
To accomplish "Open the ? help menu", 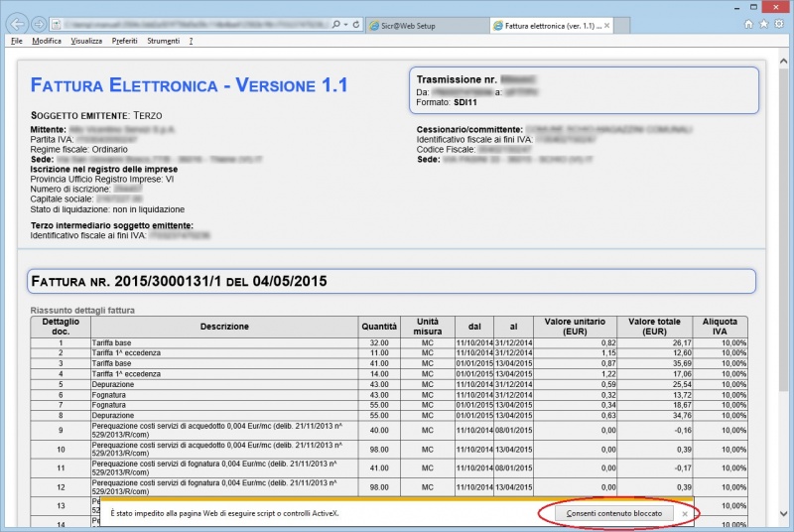I will pos(191,41).
